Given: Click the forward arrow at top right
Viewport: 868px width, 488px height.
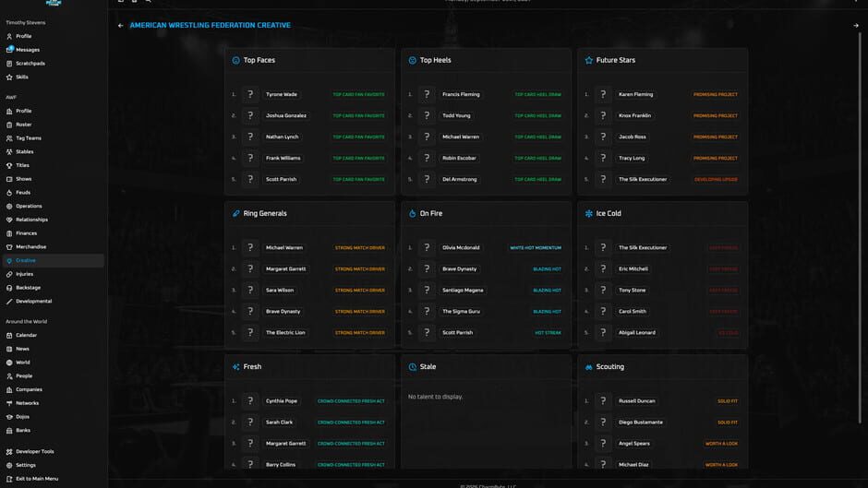Looking at the screenshot, I should click(x=856, y=26).
